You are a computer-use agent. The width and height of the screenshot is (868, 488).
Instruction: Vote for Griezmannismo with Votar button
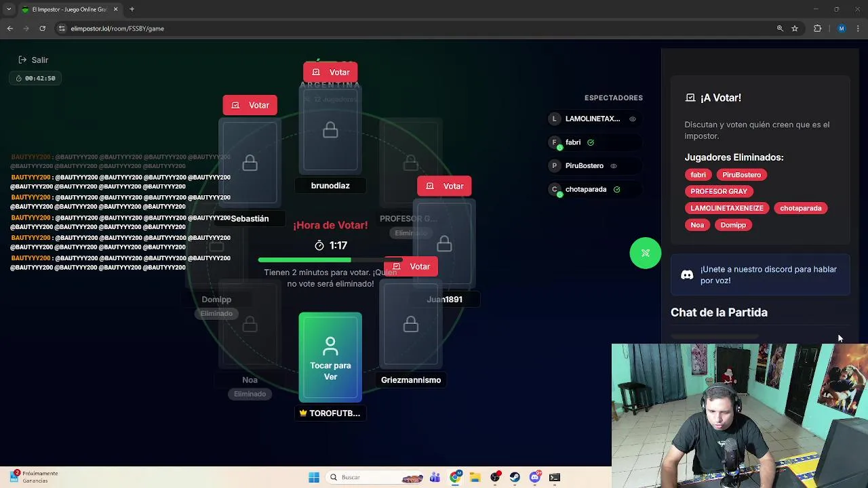coord(411,266)
